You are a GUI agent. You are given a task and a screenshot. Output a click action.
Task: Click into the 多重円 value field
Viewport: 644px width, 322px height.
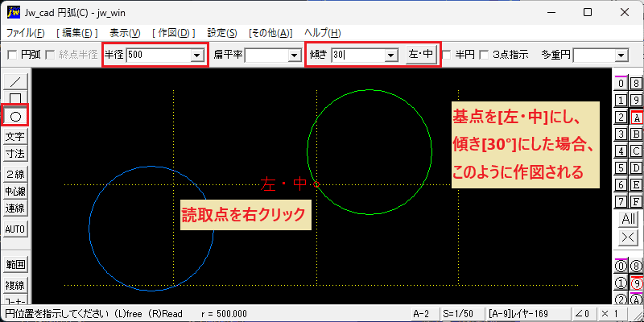coord(595,55)
